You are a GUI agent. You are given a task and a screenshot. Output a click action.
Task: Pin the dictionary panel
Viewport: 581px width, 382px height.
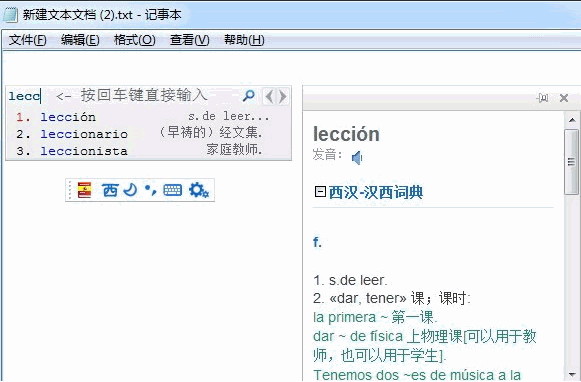(x=543, y=98)
